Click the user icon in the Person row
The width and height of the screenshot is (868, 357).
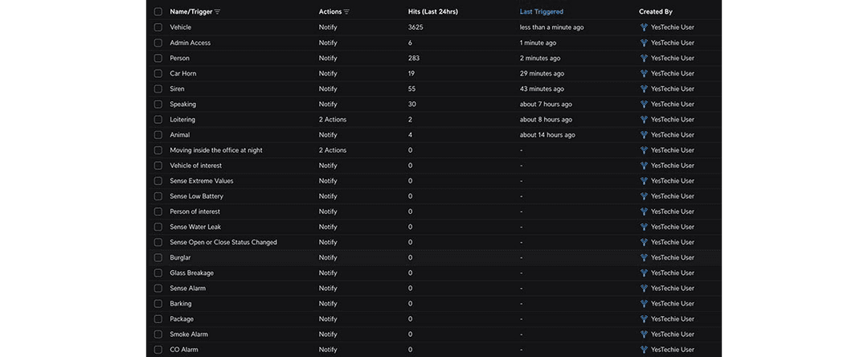tap(644, 58)
